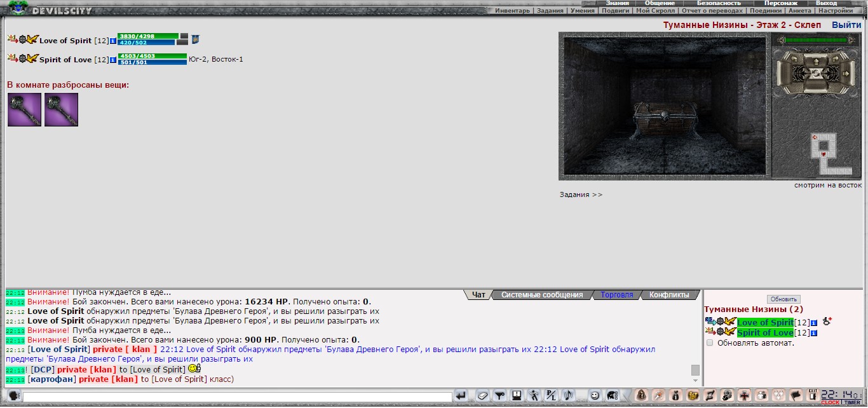Click the 'Выход' top menu item
The image size is (868, 408).
coord(827,3)
